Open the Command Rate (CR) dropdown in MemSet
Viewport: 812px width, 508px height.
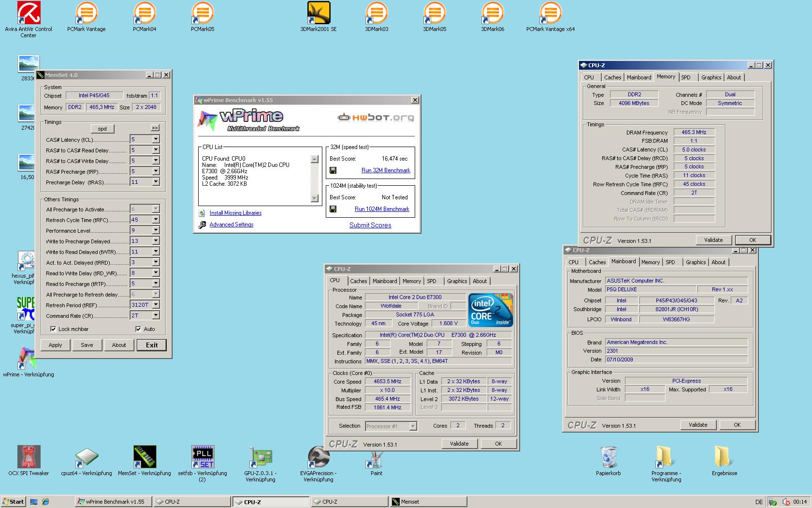pos(156,315)
